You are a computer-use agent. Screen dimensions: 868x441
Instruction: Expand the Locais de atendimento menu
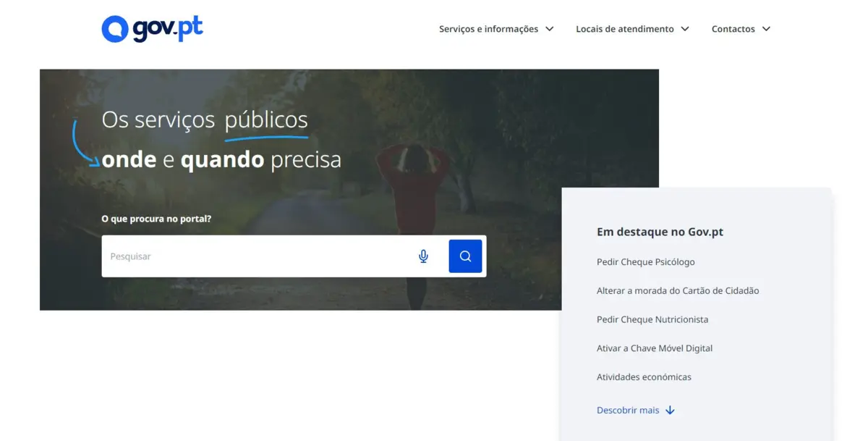click(x=626, y=28)
